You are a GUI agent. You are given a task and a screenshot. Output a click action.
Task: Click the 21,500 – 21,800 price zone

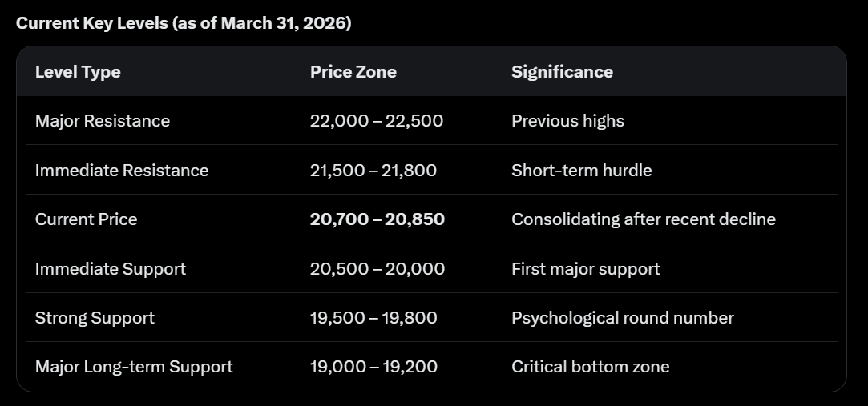(373, 171)
